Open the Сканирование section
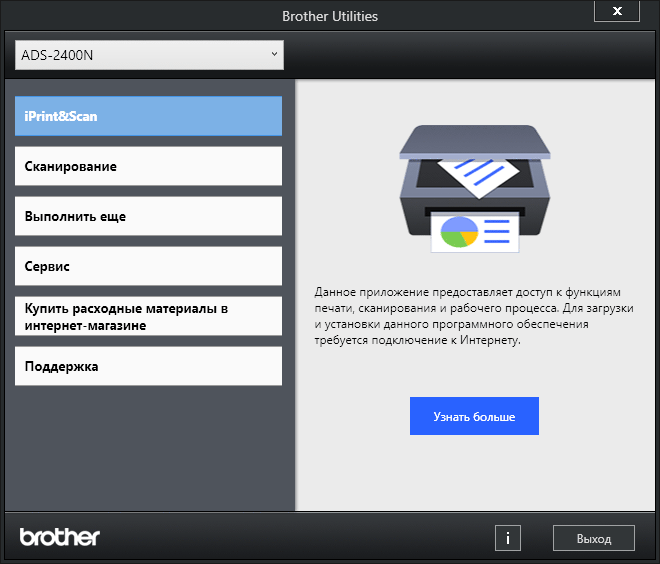This screenshot has height=564, width=660. pos(149,166)
